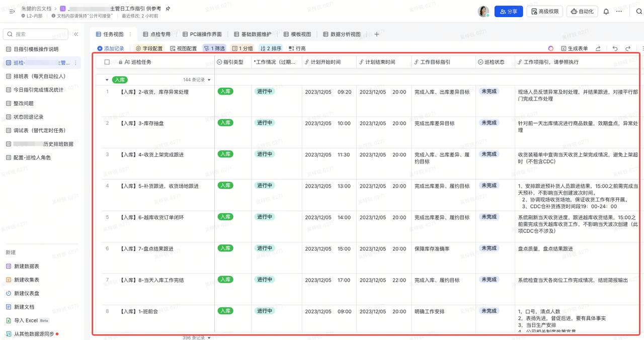This screenshot has width=644, height=340.
Task: Open the 1 分组 grouping settings
Action: pyautogui.click(x=243, y=49)
